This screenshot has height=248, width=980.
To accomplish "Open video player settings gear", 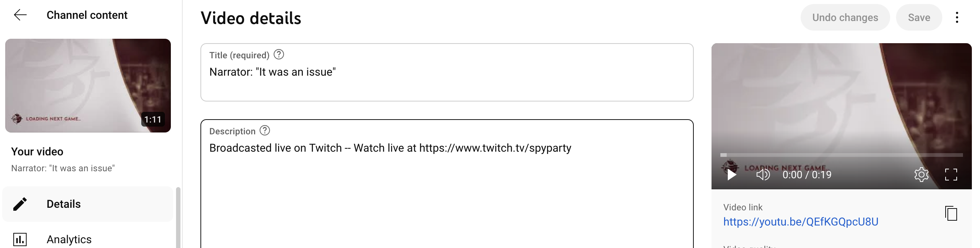I will click(921, 175).
